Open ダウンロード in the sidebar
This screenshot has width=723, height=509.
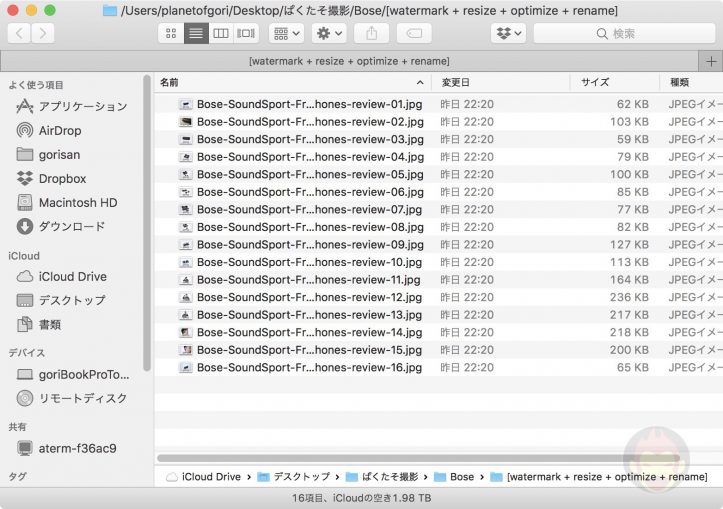61,226
